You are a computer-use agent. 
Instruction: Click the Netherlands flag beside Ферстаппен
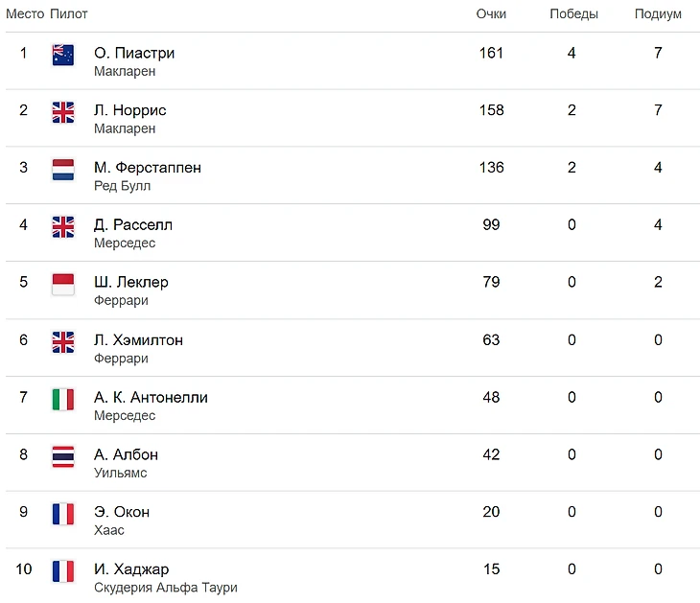coord(63,170)
